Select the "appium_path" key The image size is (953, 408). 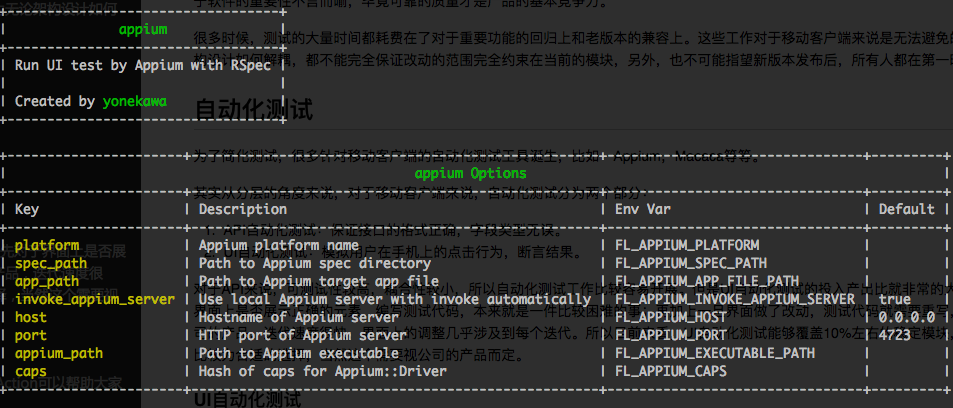(59, 353)
